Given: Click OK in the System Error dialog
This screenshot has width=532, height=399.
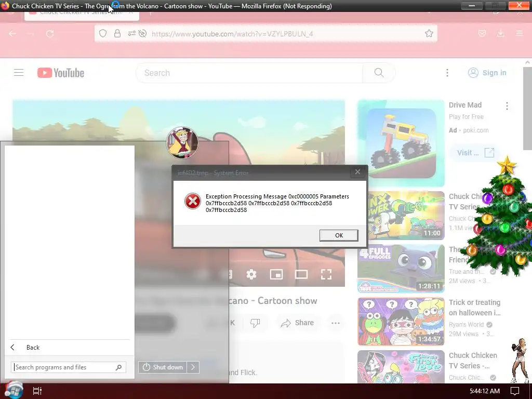Looking at the screenshot, I should 339,235.
